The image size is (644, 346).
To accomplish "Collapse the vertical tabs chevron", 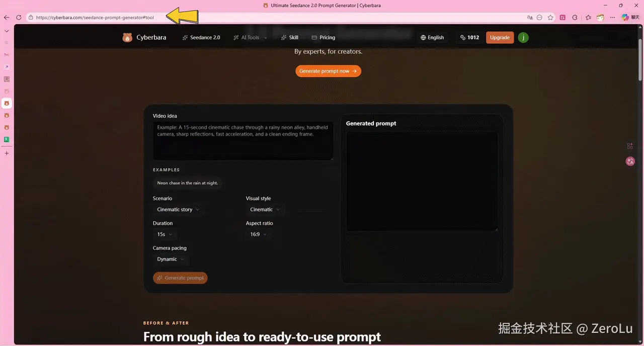I will tap(7, 31).
